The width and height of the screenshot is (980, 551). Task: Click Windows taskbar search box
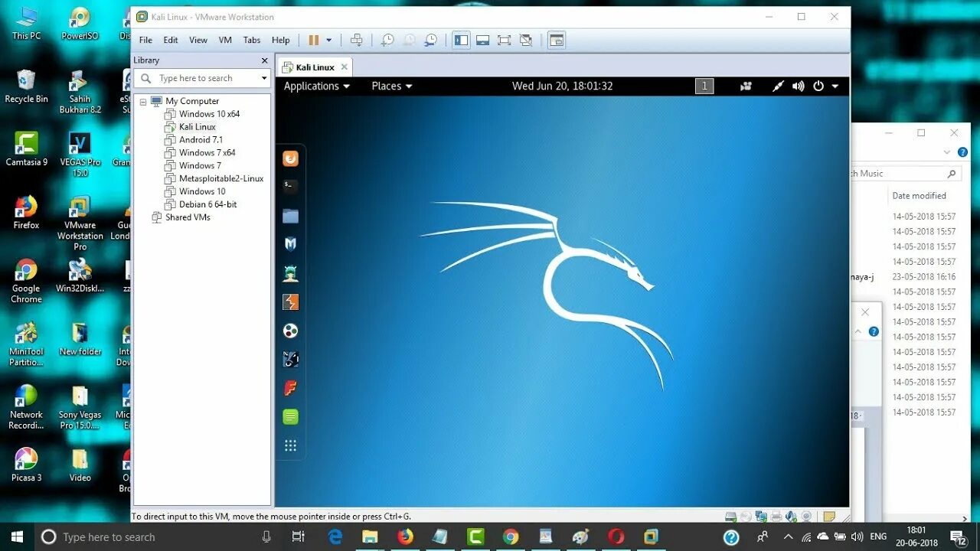[x=158, y=537]
